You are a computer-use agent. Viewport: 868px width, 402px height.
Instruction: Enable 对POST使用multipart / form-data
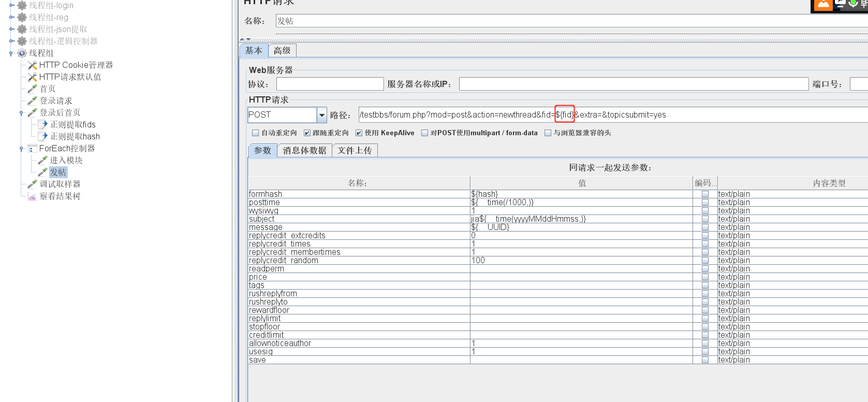(425, 133)
